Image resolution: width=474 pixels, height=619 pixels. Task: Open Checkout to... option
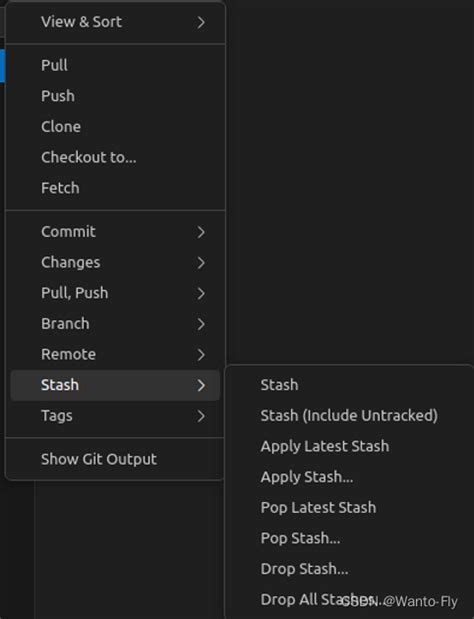[115, 158]
